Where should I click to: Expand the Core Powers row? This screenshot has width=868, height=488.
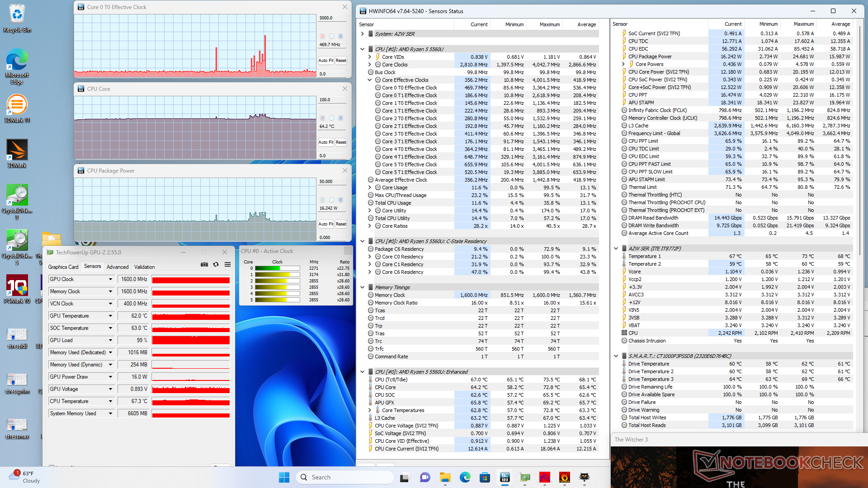623,64
